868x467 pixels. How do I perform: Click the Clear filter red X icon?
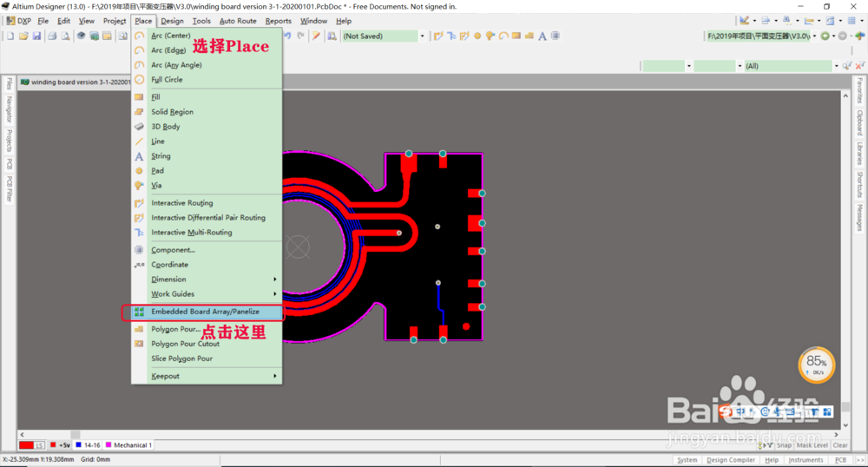pyautogui.click(x=859, y=66)
